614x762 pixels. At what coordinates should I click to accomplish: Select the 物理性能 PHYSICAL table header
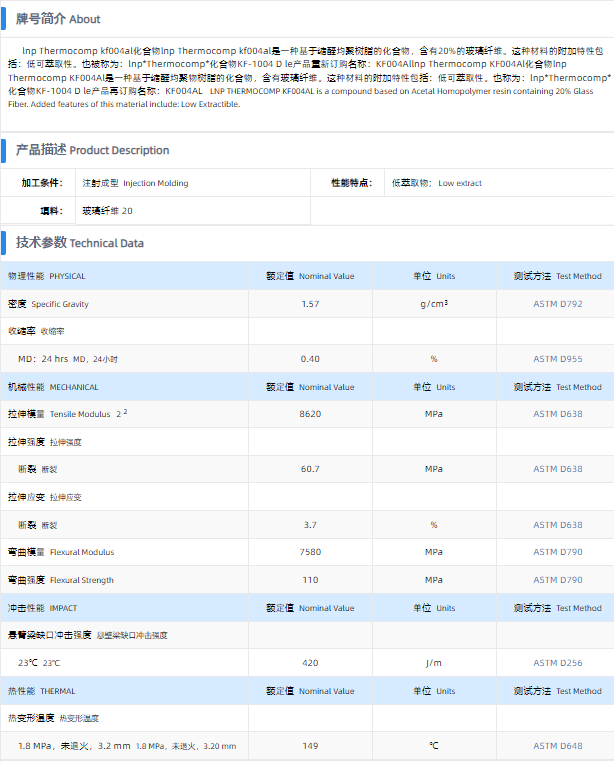point(47,276)
